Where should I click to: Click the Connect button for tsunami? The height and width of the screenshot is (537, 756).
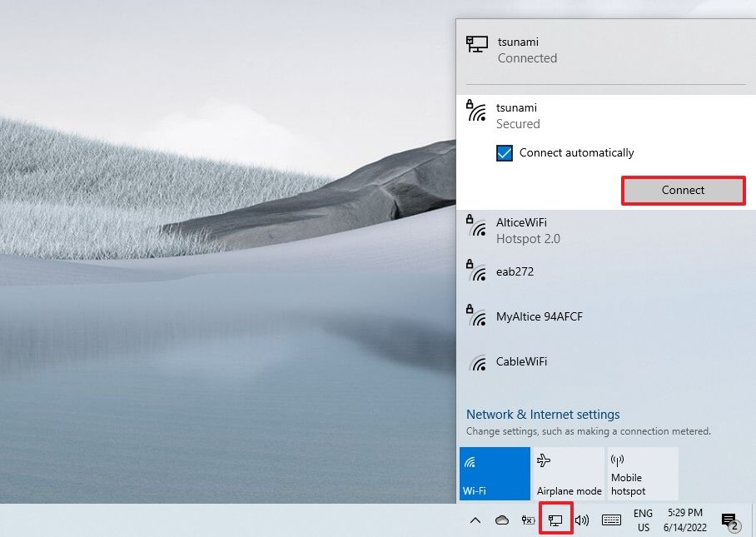683,190
